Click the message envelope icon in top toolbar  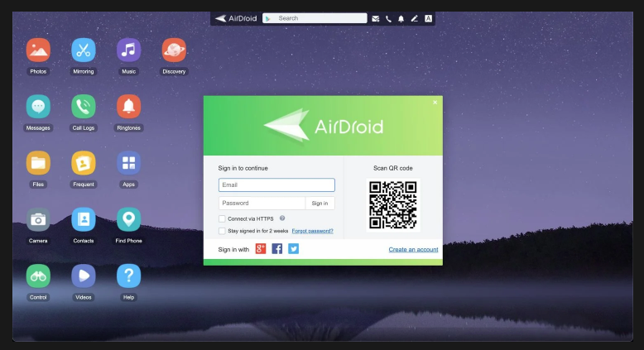pos(376,18)
